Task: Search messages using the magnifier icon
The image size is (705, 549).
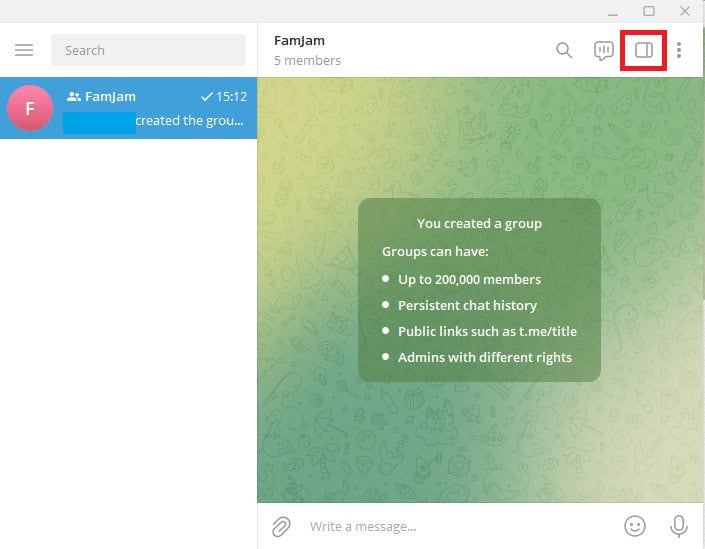Action: (x=564, y=50)
